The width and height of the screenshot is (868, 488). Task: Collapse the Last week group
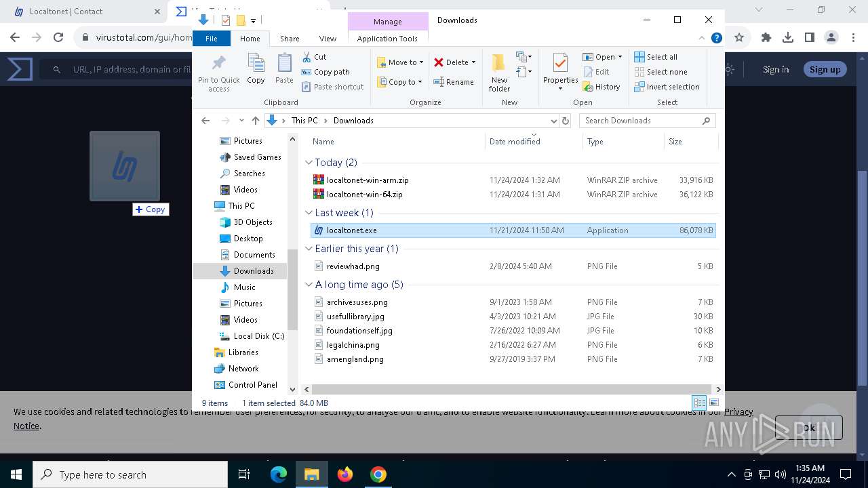pyautogui.click(x=309, y=213)
